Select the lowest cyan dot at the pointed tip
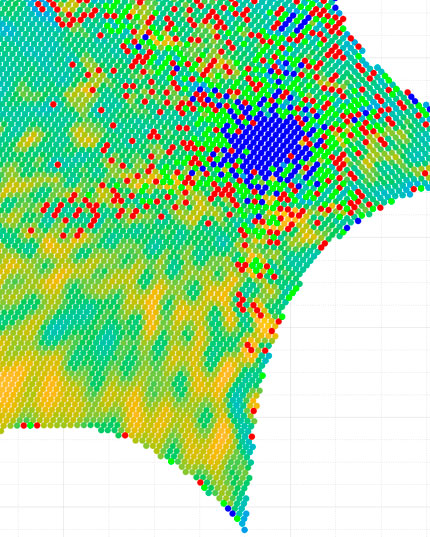This screenshot has height=537, width=430. pyautogui.click(x=244, y=530)
